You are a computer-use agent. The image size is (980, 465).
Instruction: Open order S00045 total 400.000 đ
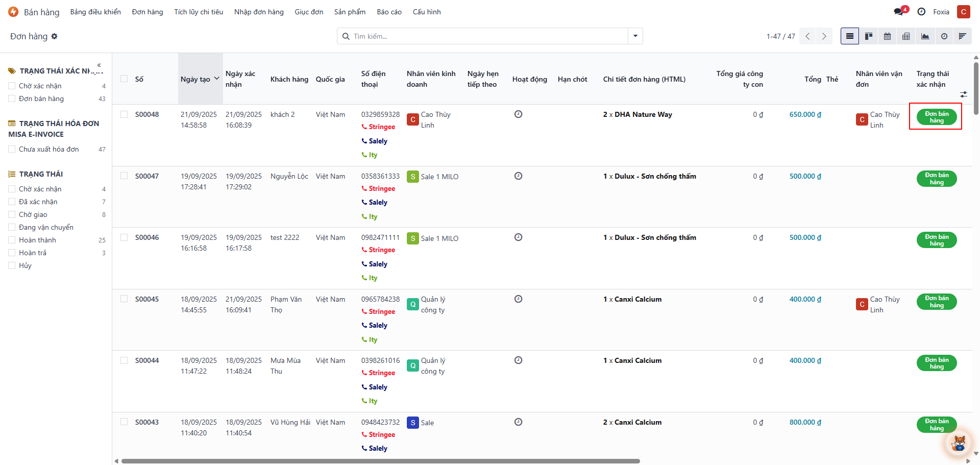click(805, 299)
